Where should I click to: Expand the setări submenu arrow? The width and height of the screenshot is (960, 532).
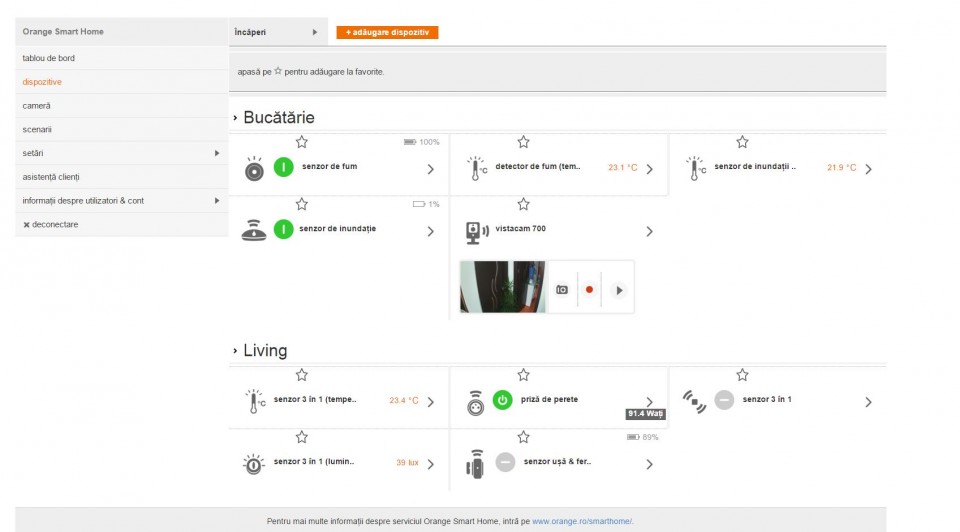tap(217, 153)
